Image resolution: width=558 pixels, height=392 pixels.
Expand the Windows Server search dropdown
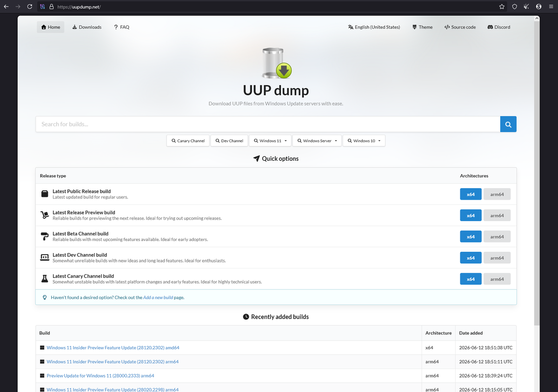(x=317, y=141)
